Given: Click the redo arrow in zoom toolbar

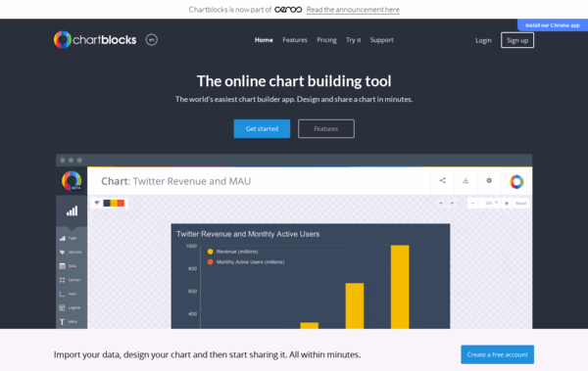Looking at the screenshot, I should pos(452,203).
